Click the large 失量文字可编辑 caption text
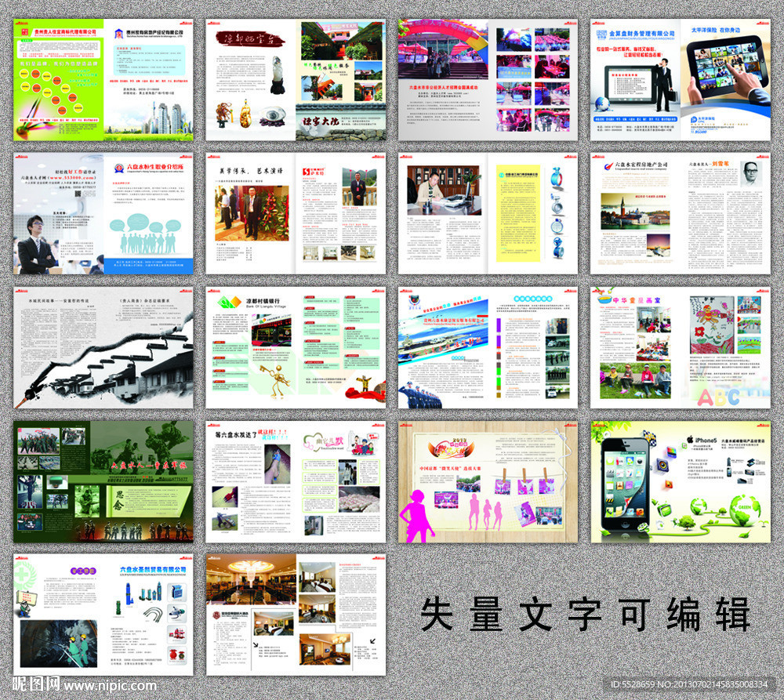The height and width of the screenshot is (700, 784). 585,614
